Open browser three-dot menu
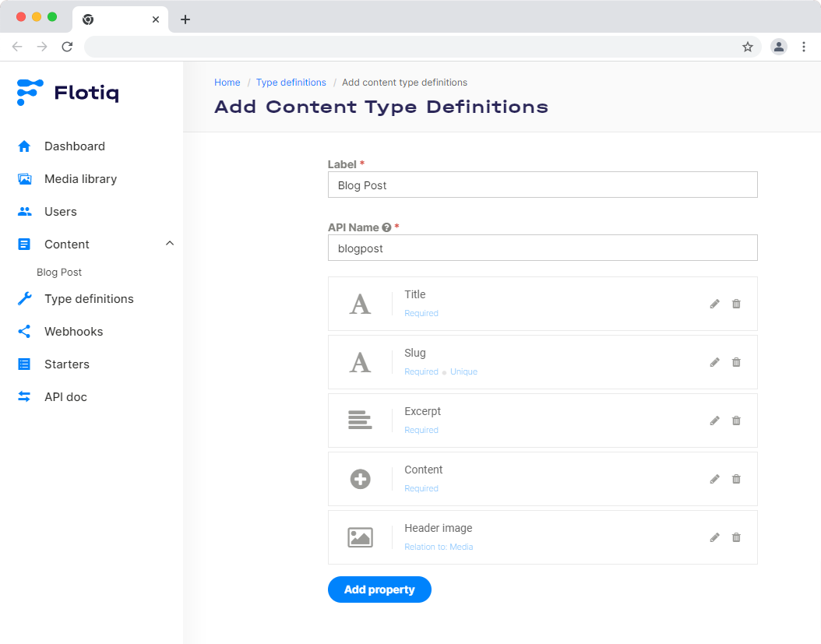The width and height of the screenshot is (821, 644). tap(804, 48)
